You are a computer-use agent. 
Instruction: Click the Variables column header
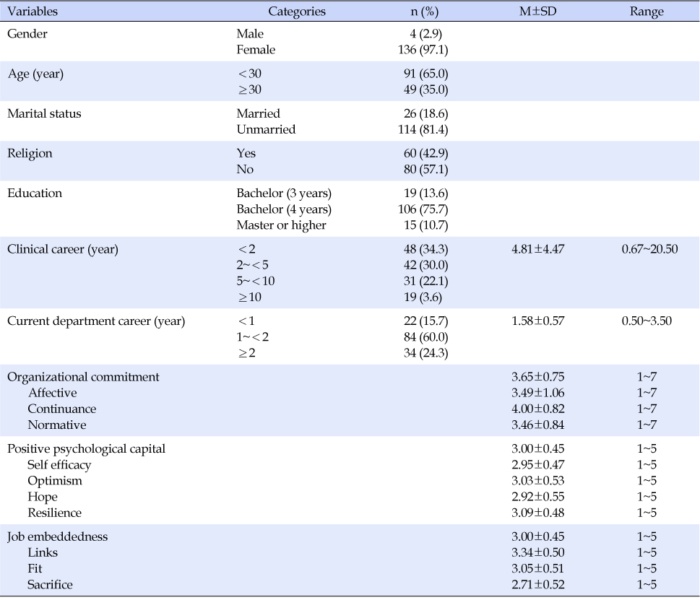point(33,12)
